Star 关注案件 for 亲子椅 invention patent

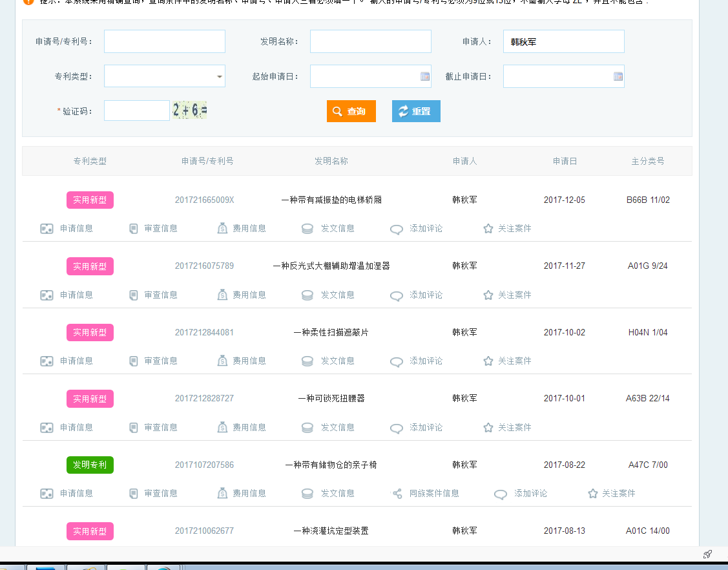coord(593,493)
